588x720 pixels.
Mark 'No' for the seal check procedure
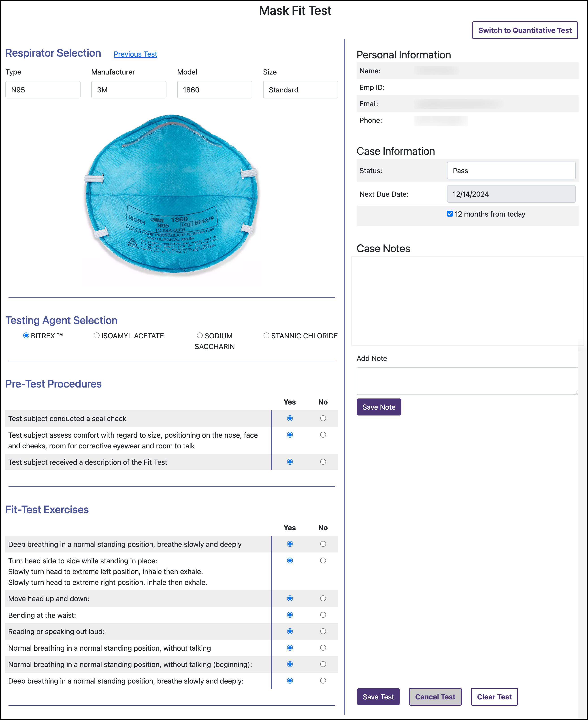tap(323, 418)
